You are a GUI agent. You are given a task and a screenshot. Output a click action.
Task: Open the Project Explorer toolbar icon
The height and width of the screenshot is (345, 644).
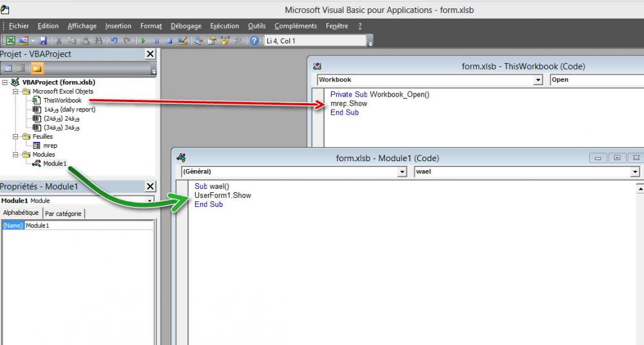[x=199, y=41]
